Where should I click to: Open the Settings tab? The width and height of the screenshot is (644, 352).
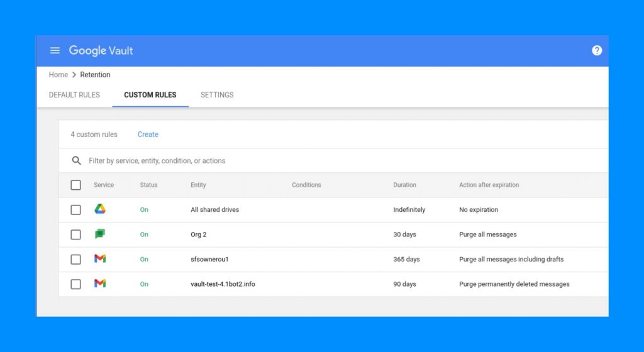tap(217, 95)
